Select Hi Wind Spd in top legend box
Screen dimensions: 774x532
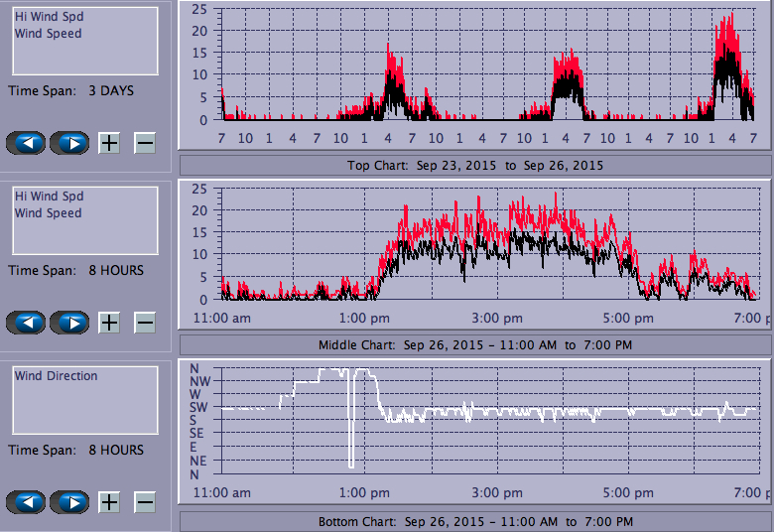(49, 17)
